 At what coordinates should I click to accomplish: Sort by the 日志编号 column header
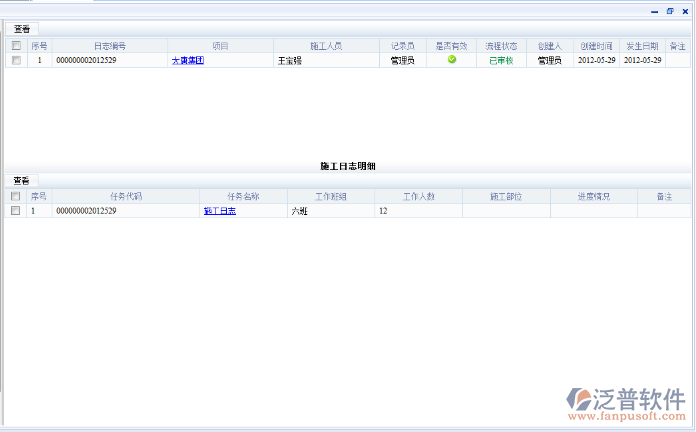[x=110, y=46]
